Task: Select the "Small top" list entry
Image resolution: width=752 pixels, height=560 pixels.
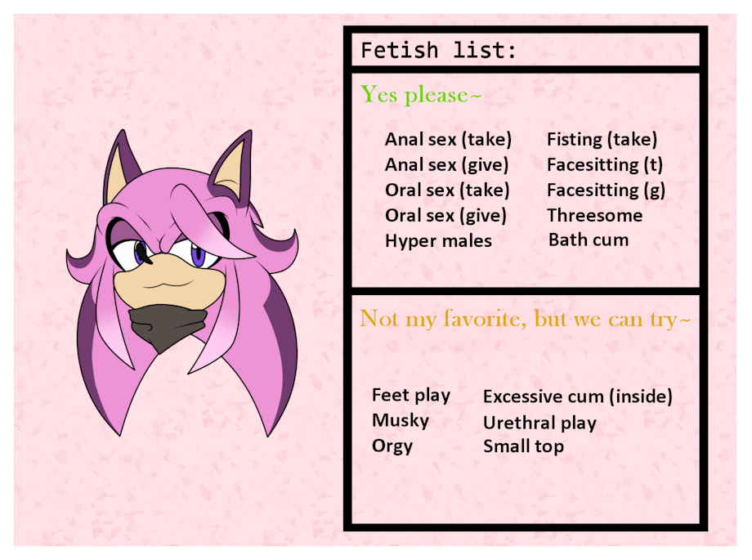Action: tap(523, 446)
